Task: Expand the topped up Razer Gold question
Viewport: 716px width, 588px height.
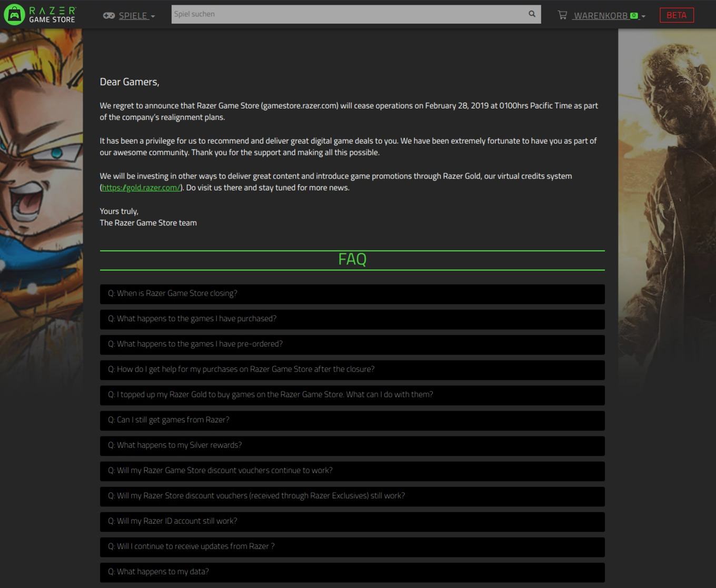Action: 352,395
